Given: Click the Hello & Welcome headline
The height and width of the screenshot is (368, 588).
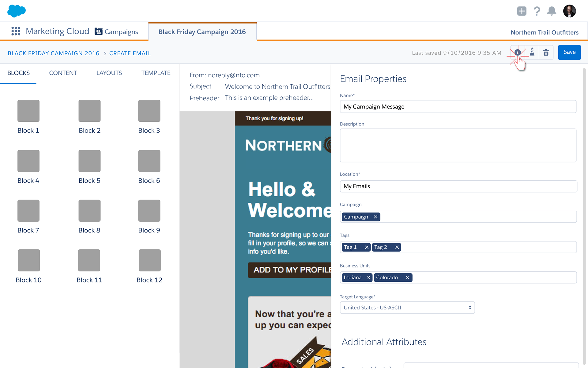Looking at the screenshot, I should (x=290, y=200).
